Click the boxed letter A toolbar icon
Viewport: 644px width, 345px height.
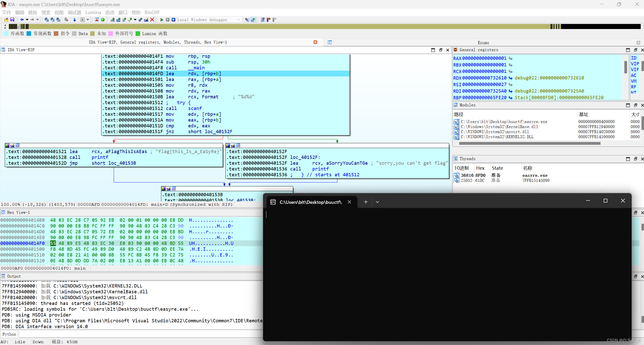(83, 20)
